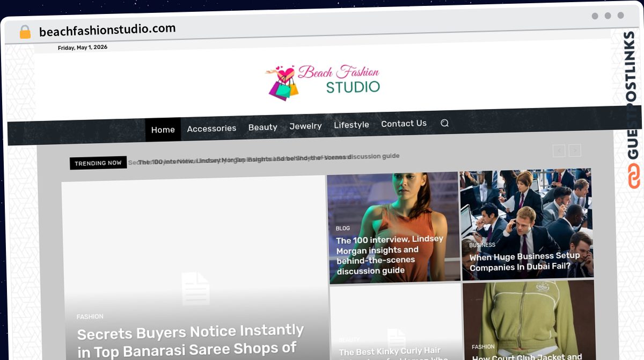Click the Fashion tag above Secrets Buyers headline

[x=90, y=316]
